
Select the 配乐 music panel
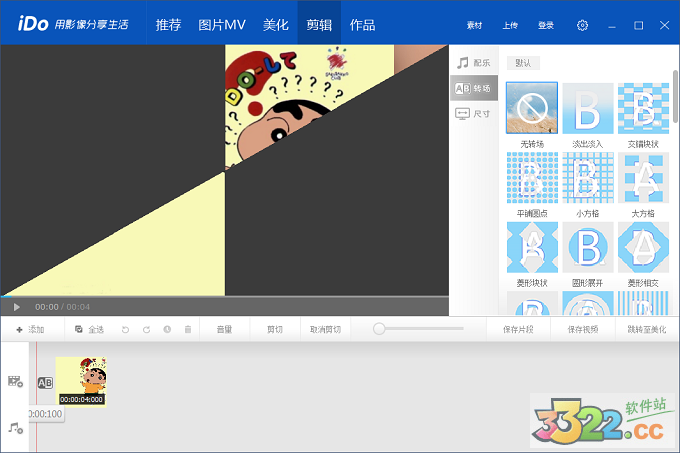click(x=474, y=63)
